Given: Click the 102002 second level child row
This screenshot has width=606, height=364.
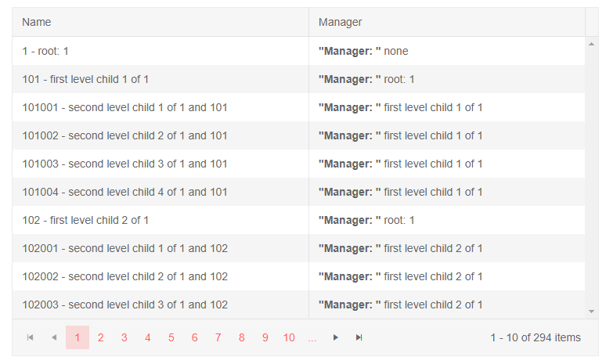Looking at the screenshot, I should (x=124, y=276).
